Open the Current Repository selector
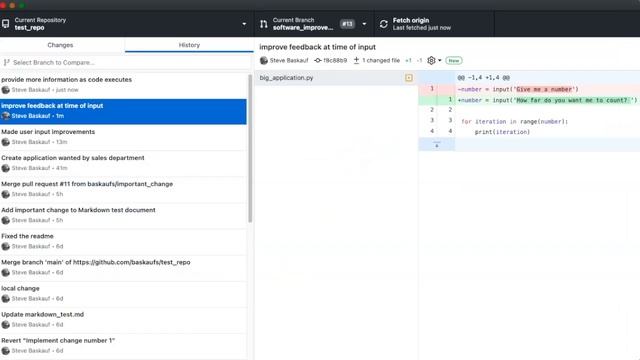Viewport: 640px width, 360px height. click(x=127, y=24)
